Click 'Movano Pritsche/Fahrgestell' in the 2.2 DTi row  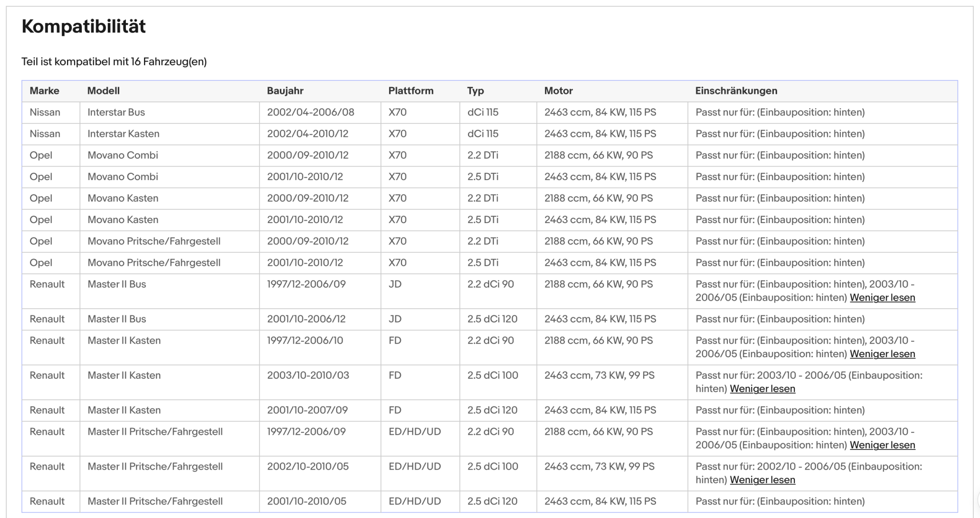coord(154,242)
